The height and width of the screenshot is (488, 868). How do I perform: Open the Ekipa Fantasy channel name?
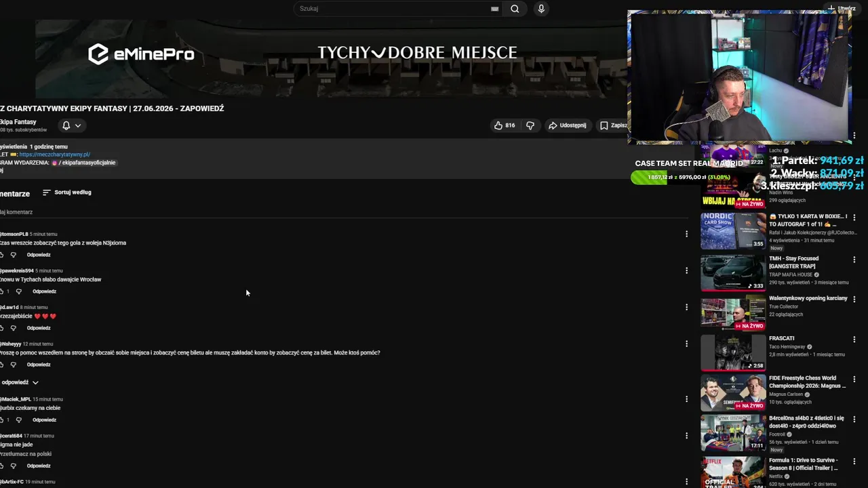click(x=18, y=122)
